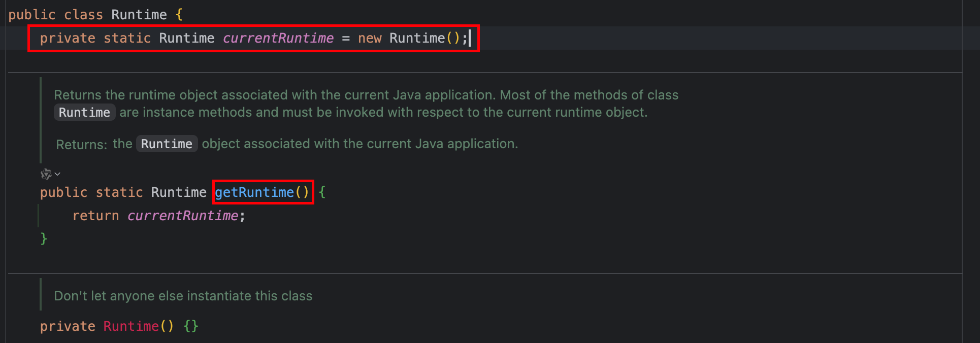This screenshot has width=980, height=343.
Task: Click the Runtime code tag after 'Returns: the'
Action: tap(167, 144)
